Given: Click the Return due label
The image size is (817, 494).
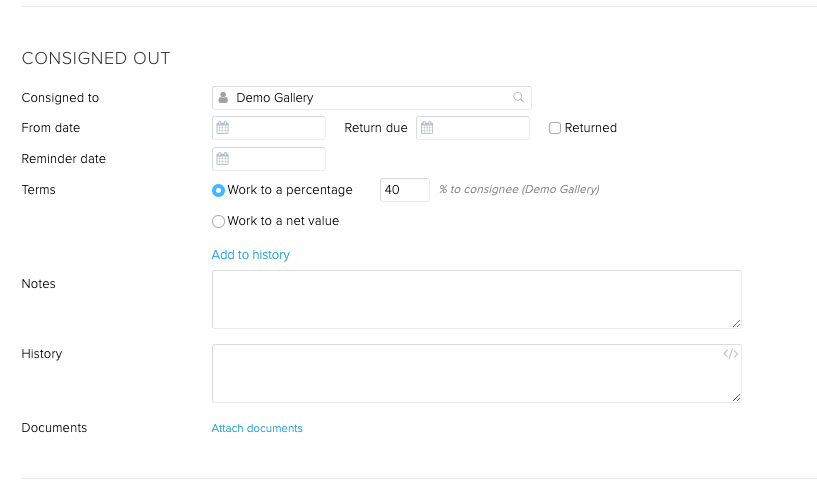Looking at the screenshot, I should [x=376, y=128].
